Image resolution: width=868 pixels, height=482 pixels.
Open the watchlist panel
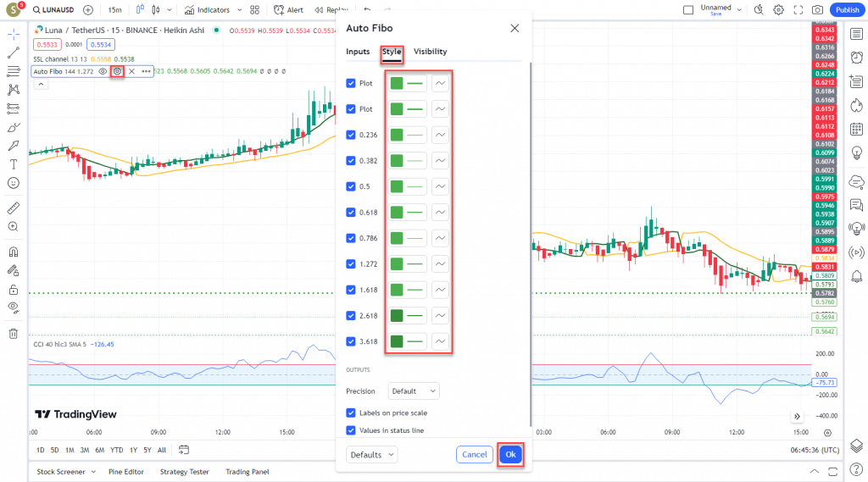[x=856, y=35]
